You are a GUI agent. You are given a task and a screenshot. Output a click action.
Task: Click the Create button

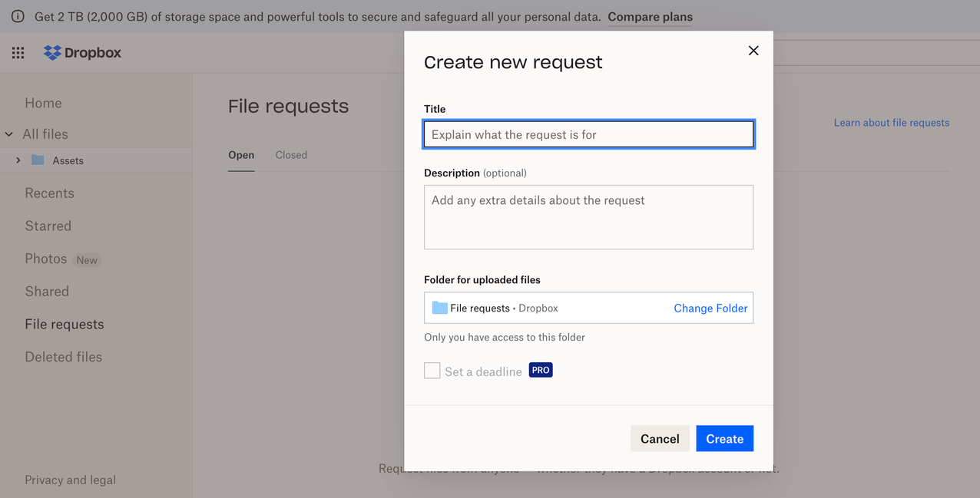coord(724,438)
